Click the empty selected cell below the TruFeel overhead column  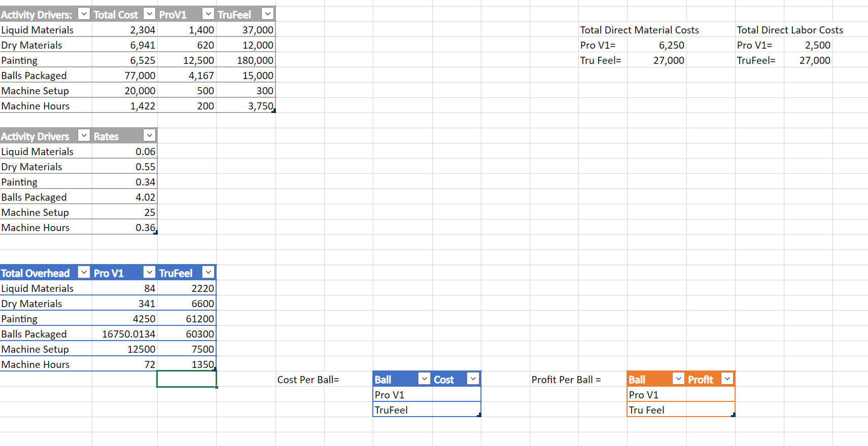(187, 379)
